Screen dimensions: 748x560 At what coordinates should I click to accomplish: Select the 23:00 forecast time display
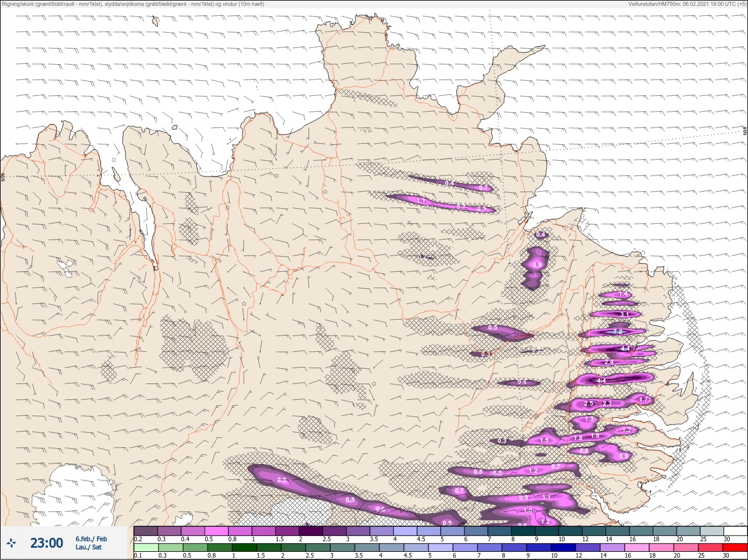pos(46,543)
